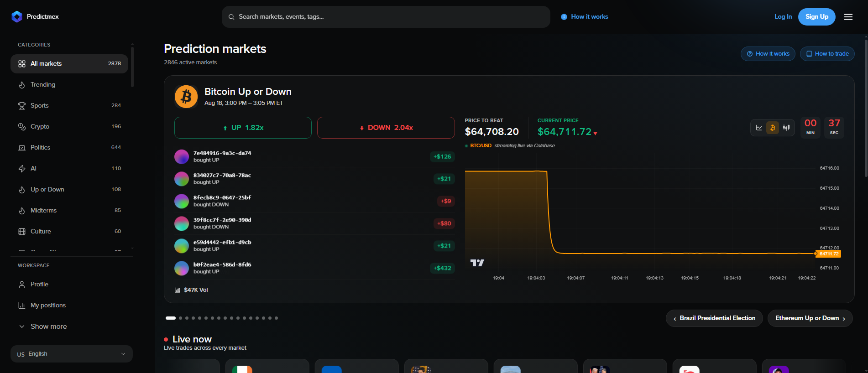The image size is (868, 373).
Task: Click the Trending flame icon
Action: pyautogui.click(x=22, y=85)
